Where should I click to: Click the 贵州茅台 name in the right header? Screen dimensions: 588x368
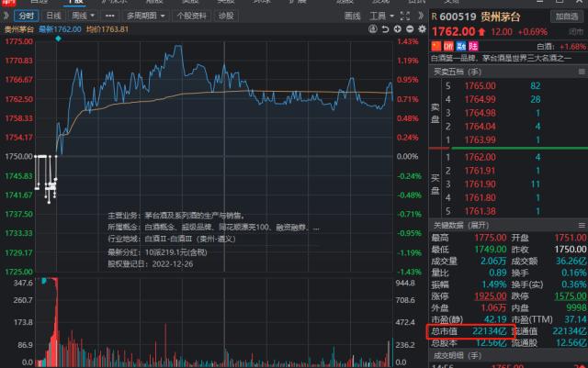[500, 17]
